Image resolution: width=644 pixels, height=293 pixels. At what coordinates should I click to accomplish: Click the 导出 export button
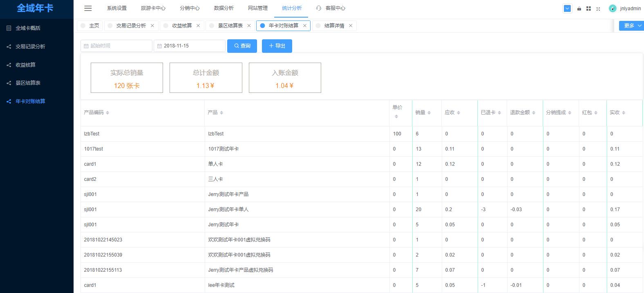pyautogui.click(x=277, y=46)
